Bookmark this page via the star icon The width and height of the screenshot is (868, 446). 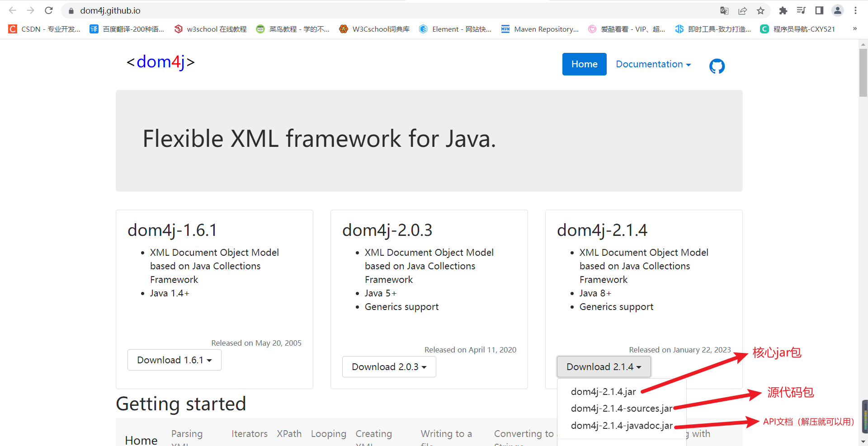760,10
